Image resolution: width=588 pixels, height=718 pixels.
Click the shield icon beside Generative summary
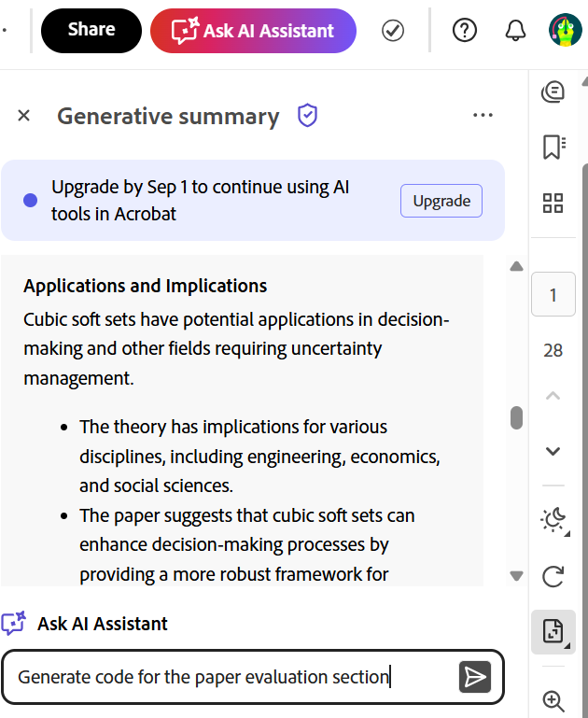(x=307, y=116)
